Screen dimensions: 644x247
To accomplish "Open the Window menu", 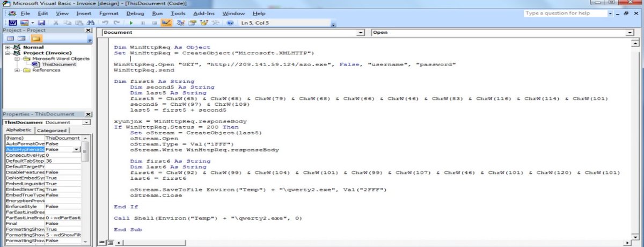I will click(x=233, y=13).
